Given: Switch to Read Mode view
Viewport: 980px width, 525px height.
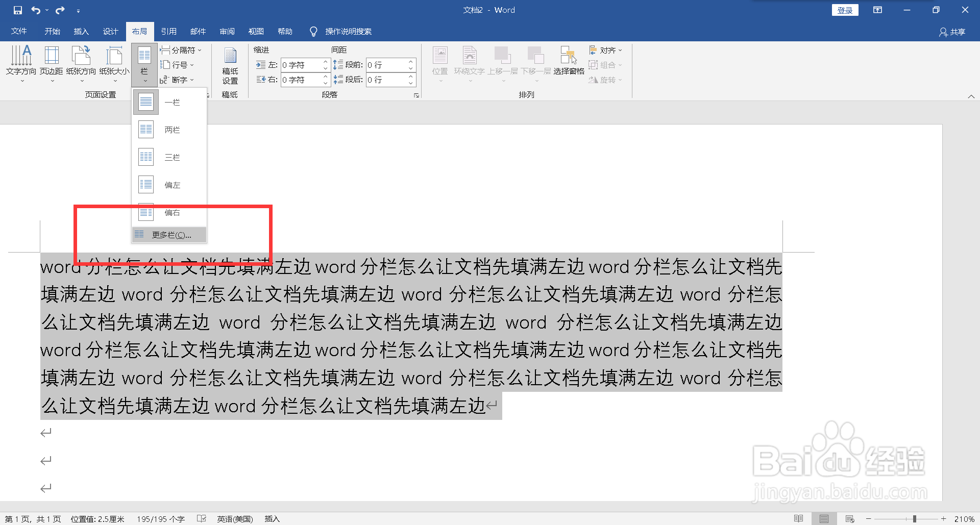Looking at the screenshot, I should (x=799, y=519).
